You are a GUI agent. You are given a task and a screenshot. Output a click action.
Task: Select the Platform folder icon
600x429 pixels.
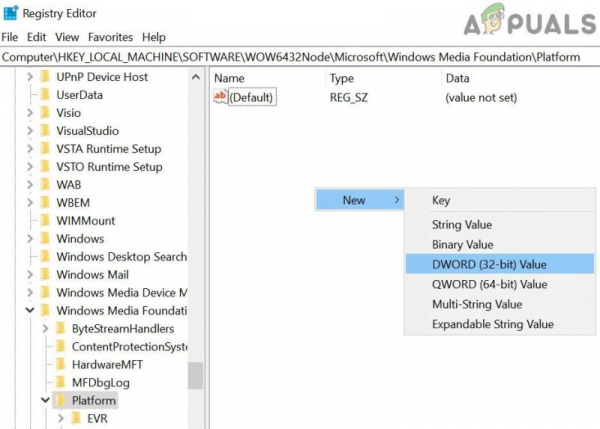(60, 400)
